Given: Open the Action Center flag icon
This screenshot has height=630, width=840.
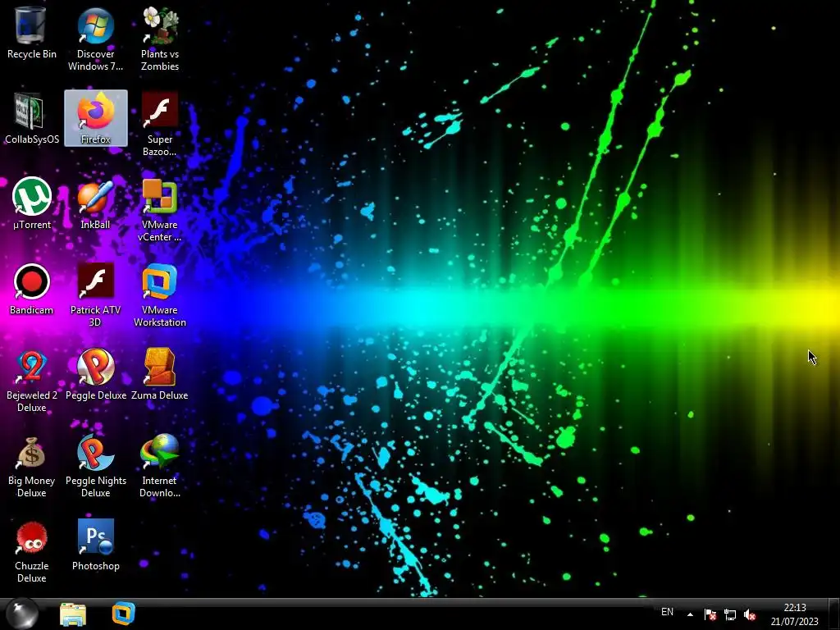Looking at the screenshot, I should point(710,614).
